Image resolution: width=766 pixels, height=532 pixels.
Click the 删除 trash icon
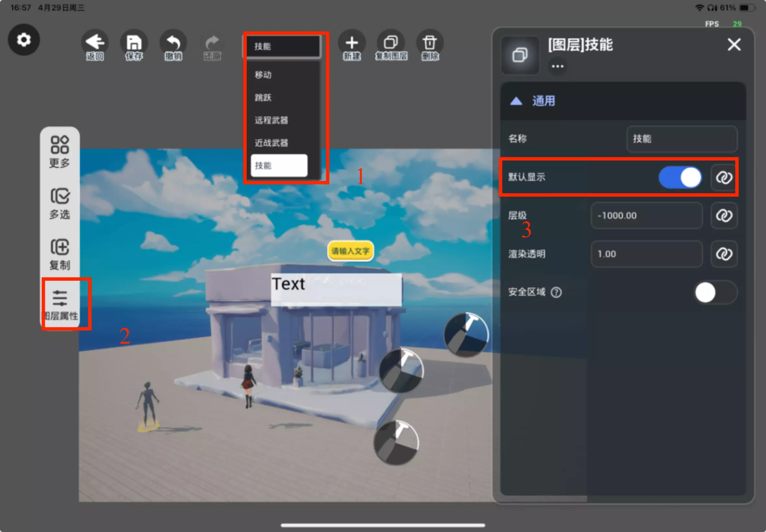430,43
